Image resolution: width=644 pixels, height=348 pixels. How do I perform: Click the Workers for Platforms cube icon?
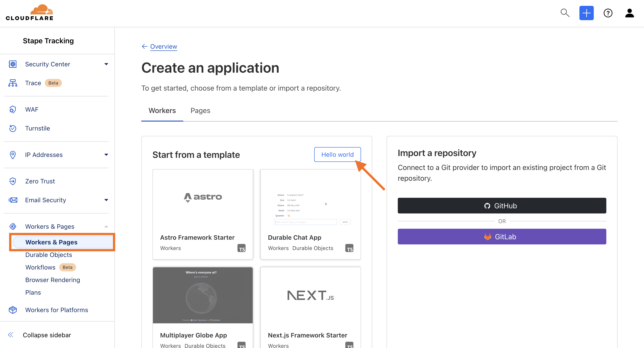13,310
